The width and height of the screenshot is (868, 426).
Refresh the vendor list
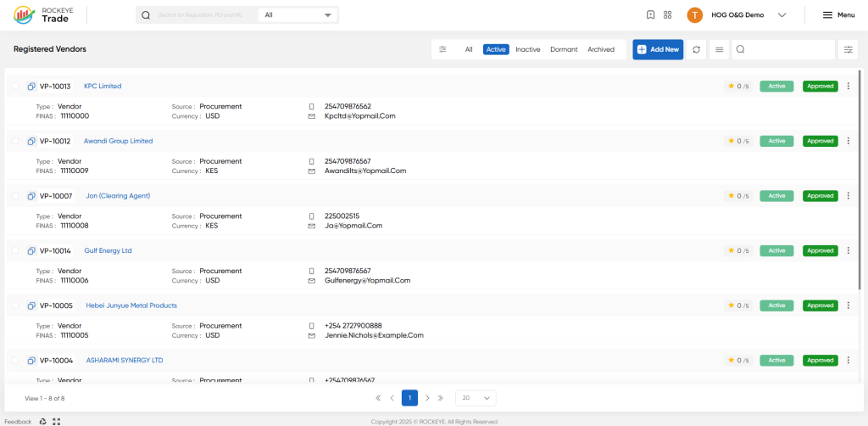(x=697, y=49)
